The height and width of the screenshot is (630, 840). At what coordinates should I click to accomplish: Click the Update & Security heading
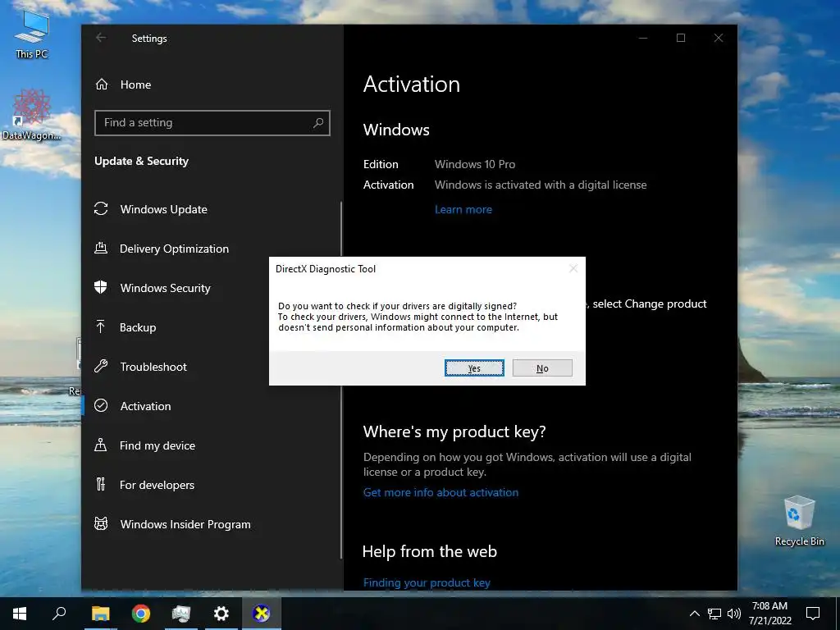click(141, 162)
